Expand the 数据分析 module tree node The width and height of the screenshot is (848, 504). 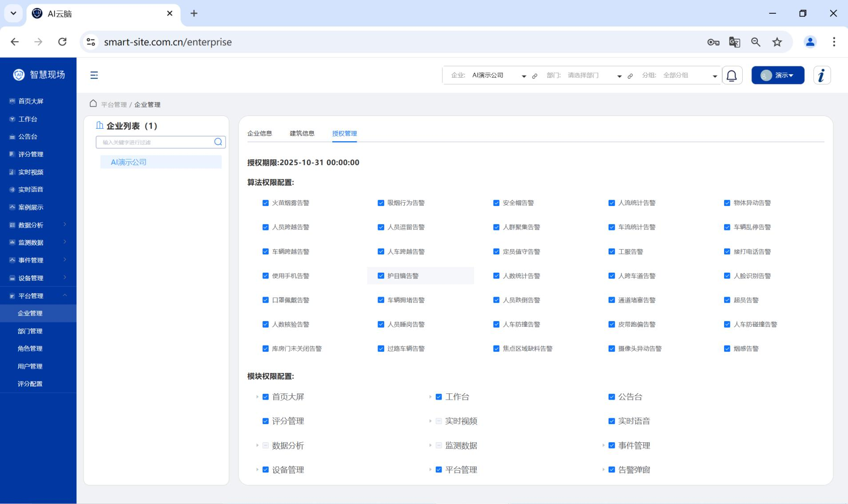pyautogui.click(x=257, y=445)
